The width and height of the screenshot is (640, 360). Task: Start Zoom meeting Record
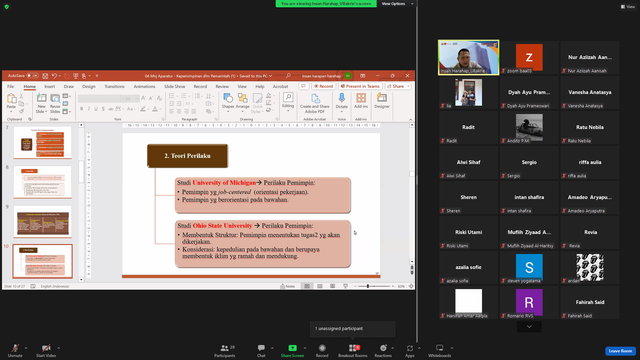(x=322, y=350)
